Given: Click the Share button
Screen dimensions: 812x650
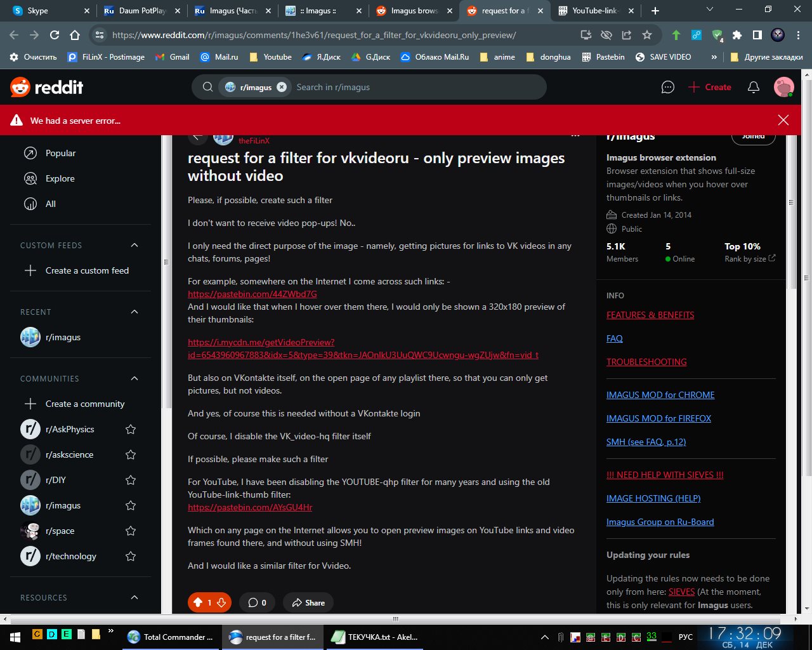Looking at the screenshot, I should (308, 602).
